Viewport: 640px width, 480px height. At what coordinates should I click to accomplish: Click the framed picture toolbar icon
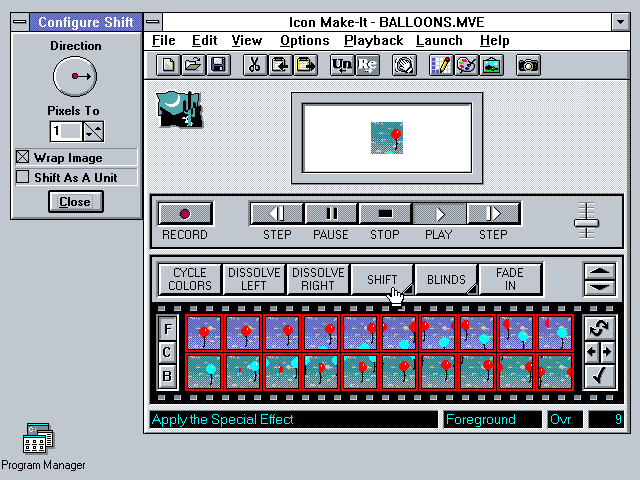point(491,65)
